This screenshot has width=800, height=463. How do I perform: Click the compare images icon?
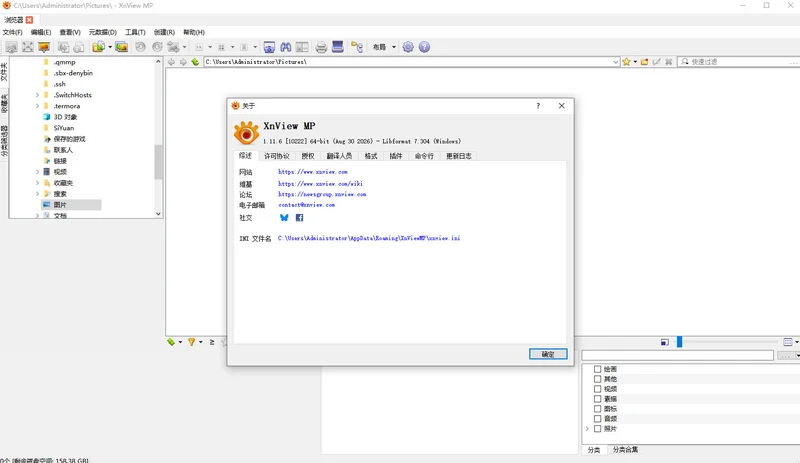pyautogui.click(x=302, y=47)
